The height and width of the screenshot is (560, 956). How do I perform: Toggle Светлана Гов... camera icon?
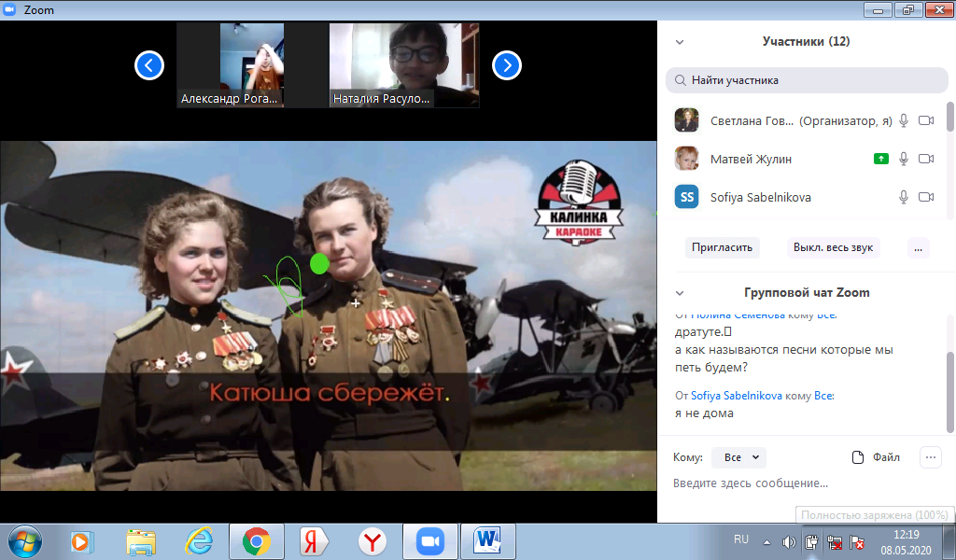click(926, 120)
